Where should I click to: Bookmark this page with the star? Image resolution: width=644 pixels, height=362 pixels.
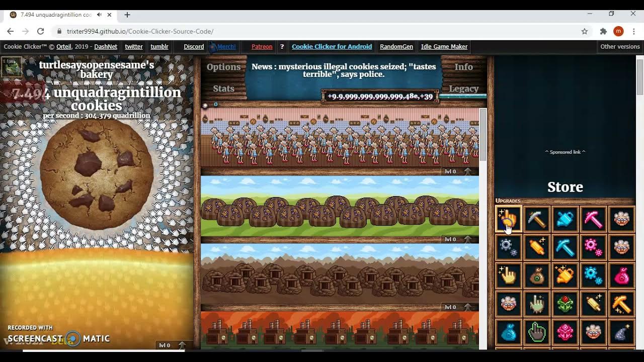584,31
